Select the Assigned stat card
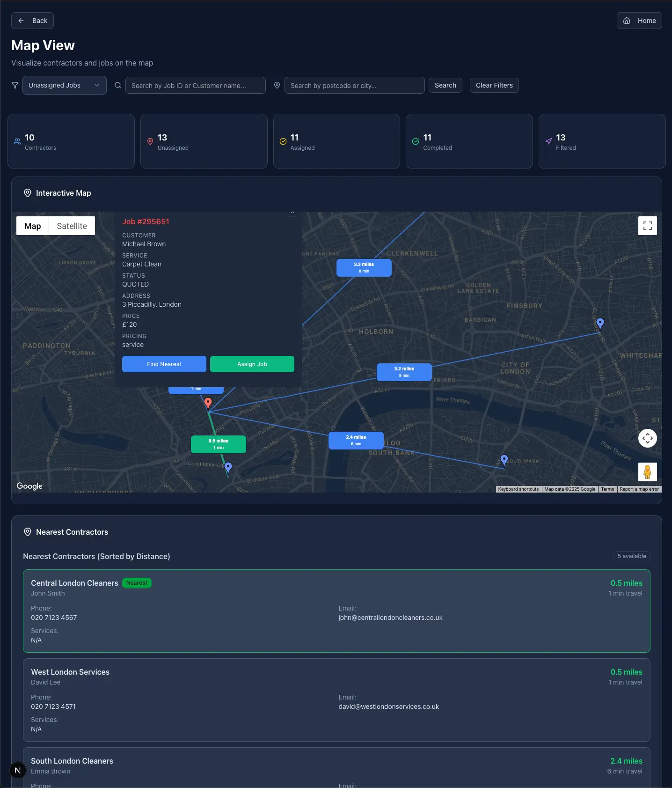Image resolution: width=672 pixels, height=788 pixels. (x=336, y=141)
